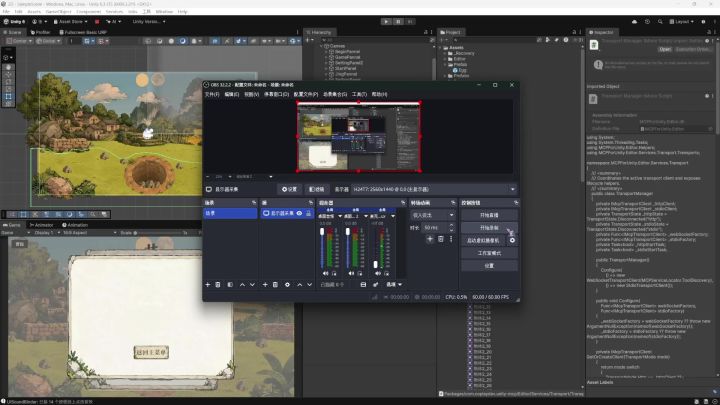
Task: Click Unity Play button in top toolbar
Action: coord(386,22)
